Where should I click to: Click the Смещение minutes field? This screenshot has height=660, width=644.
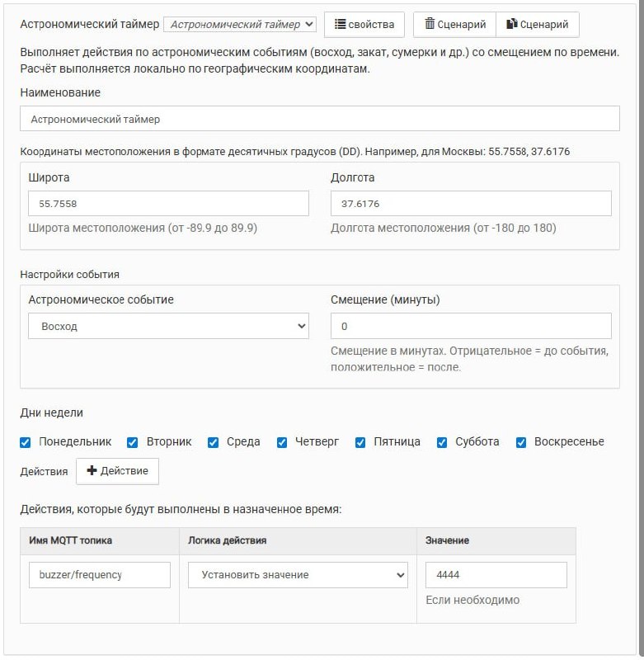471,326
